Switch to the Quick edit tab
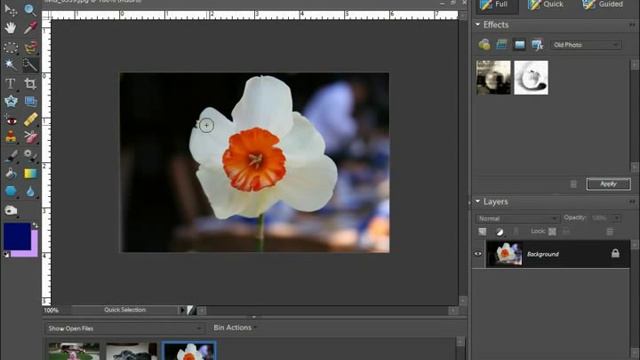The height and width of the screenshot is (360, 640). point(546,4)
